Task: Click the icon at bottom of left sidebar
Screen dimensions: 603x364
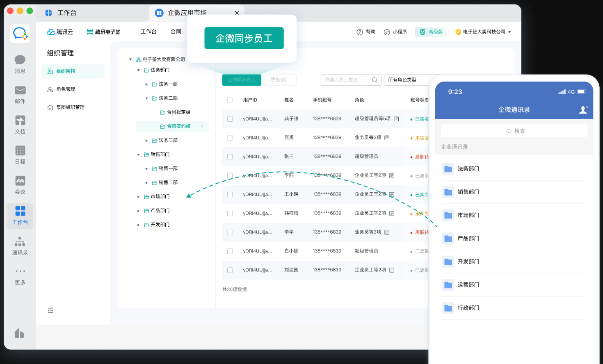Action: pos(19,333)
